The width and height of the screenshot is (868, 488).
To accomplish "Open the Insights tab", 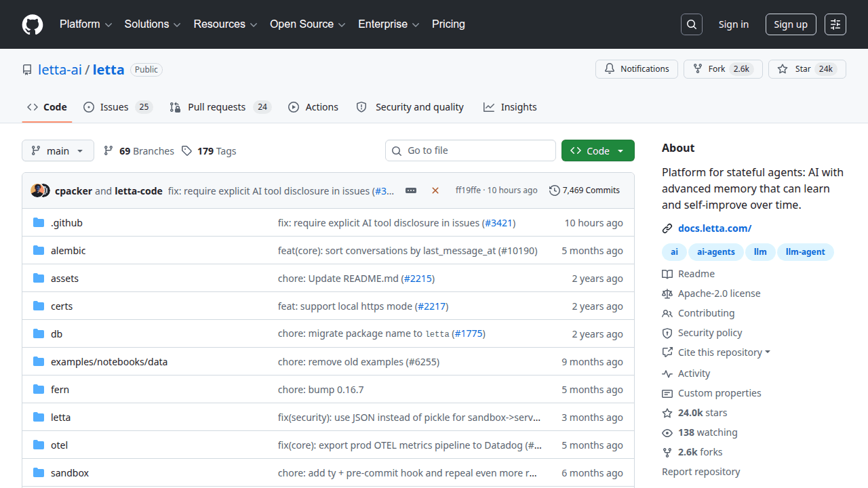I will click(x=510, y=107).
